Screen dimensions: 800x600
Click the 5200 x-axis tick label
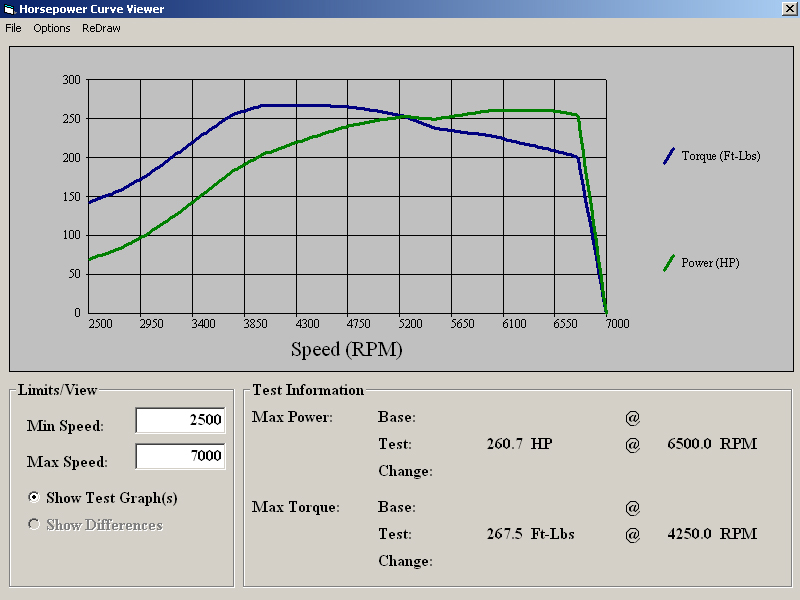click(410, 323)
